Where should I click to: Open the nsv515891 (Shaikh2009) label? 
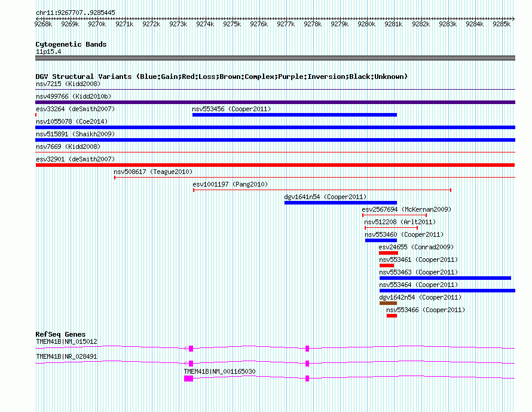point(75,134)
